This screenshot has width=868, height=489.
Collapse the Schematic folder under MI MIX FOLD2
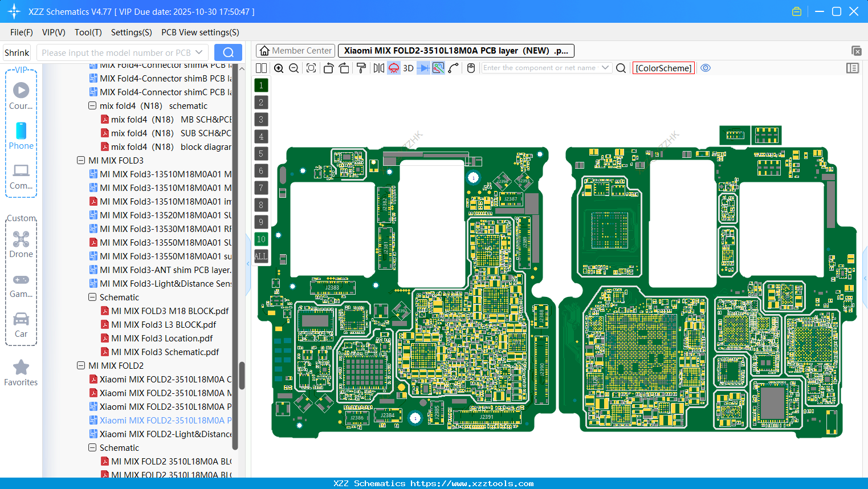pyautogui.click(x=92, y=447)
